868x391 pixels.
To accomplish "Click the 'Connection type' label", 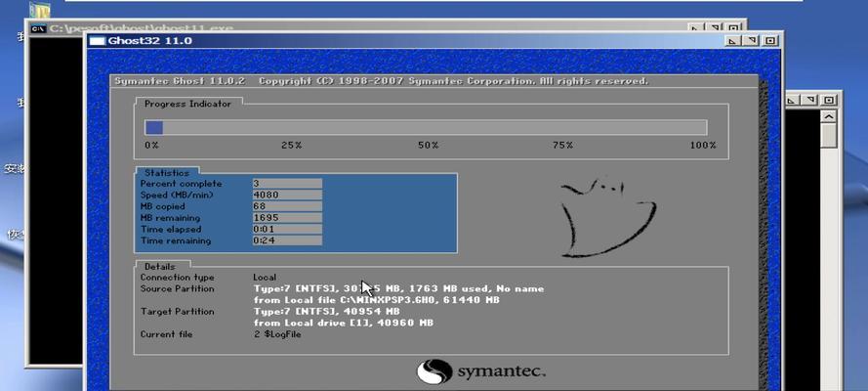I will point(177,278).
